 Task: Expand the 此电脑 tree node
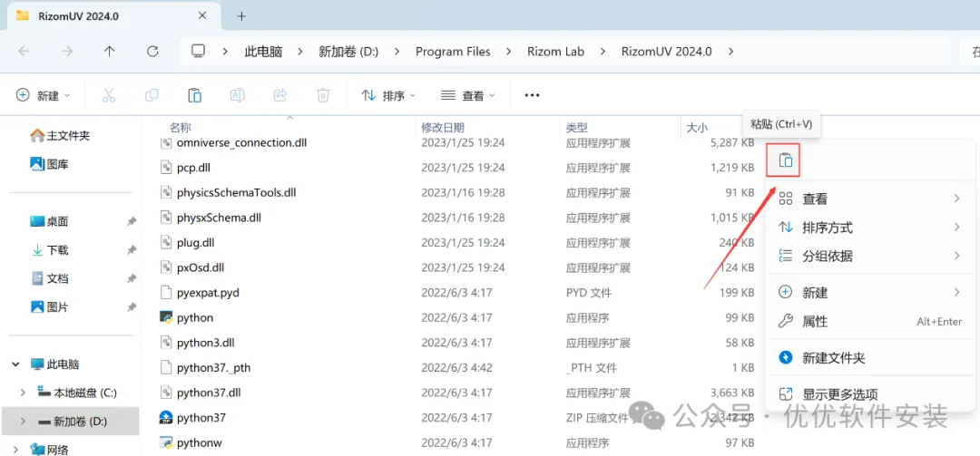pyautogui.click(x=15, y=364)
